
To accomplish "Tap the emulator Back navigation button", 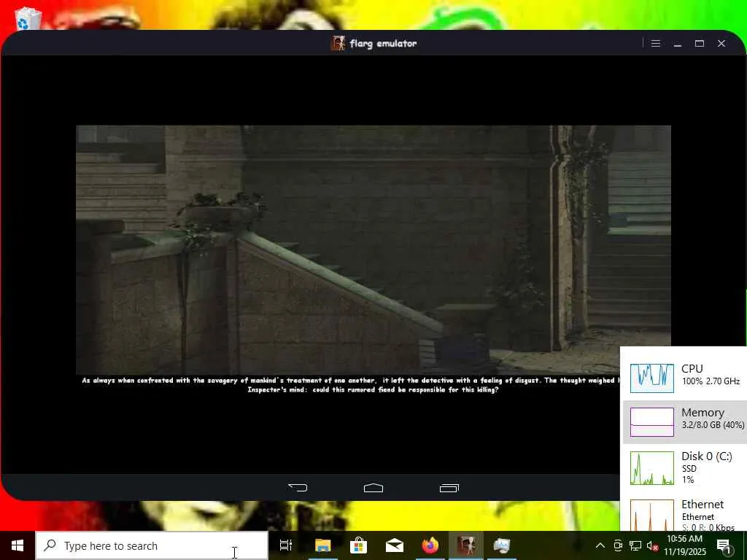I will [298, 488].
